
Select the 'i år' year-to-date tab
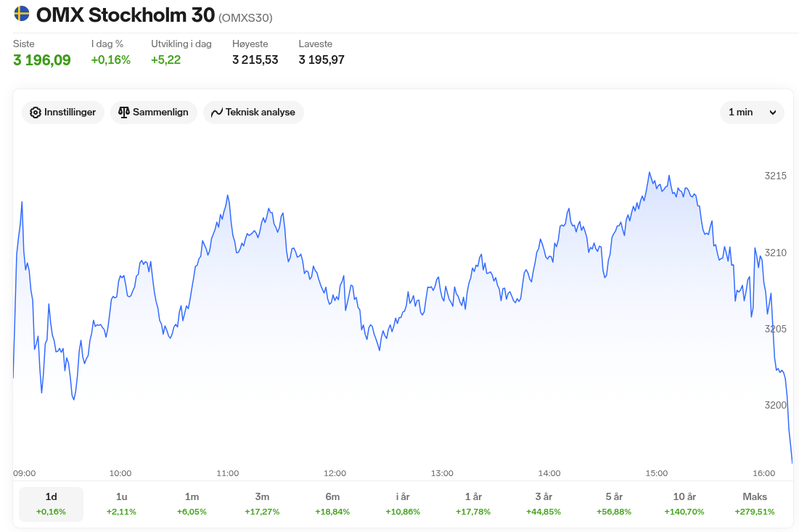[403, 504]
